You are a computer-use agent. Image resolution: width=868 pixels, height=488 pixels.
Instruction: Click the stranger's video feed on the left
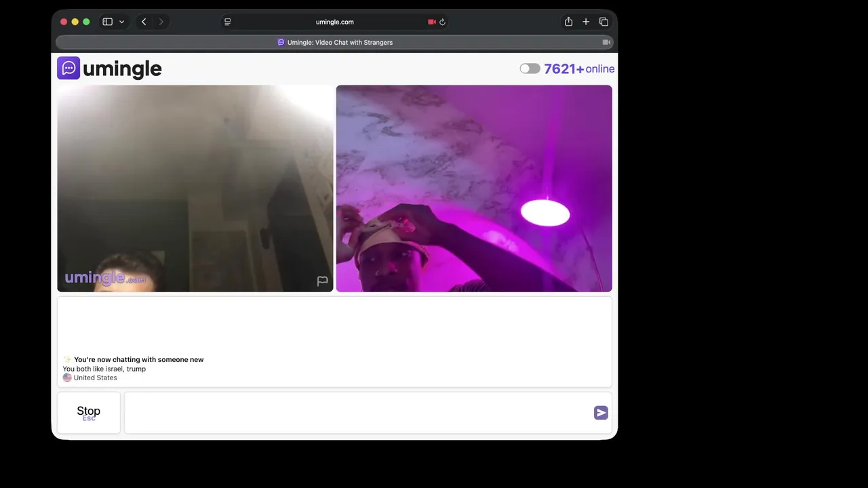(195, 188)
